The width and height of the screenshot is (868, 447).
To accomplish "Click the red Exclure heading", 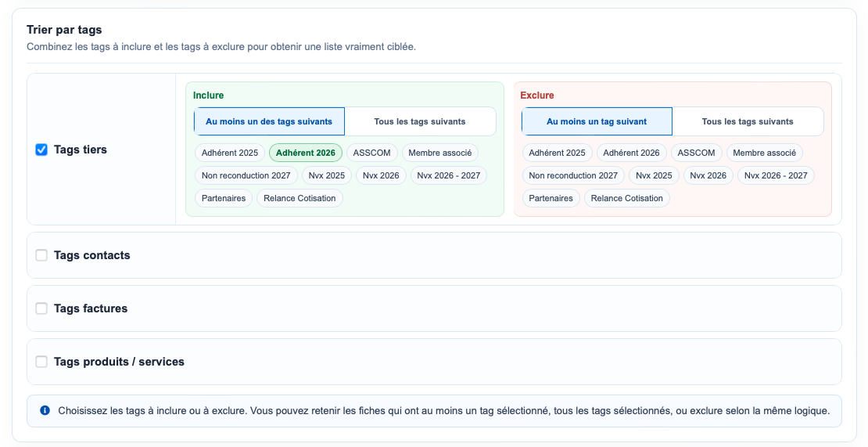I will coord(537,96).
